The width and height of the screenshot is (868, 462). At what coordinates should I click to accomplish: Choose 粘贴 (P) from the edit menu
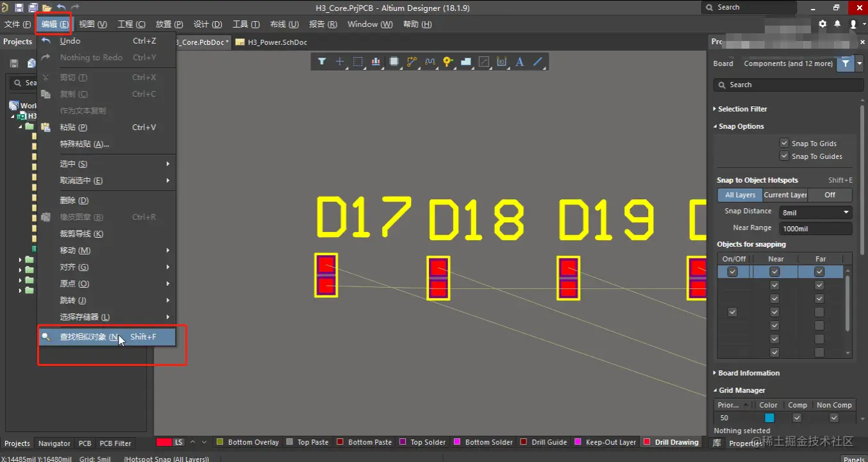pyautogui.click(x=106, y=128)
